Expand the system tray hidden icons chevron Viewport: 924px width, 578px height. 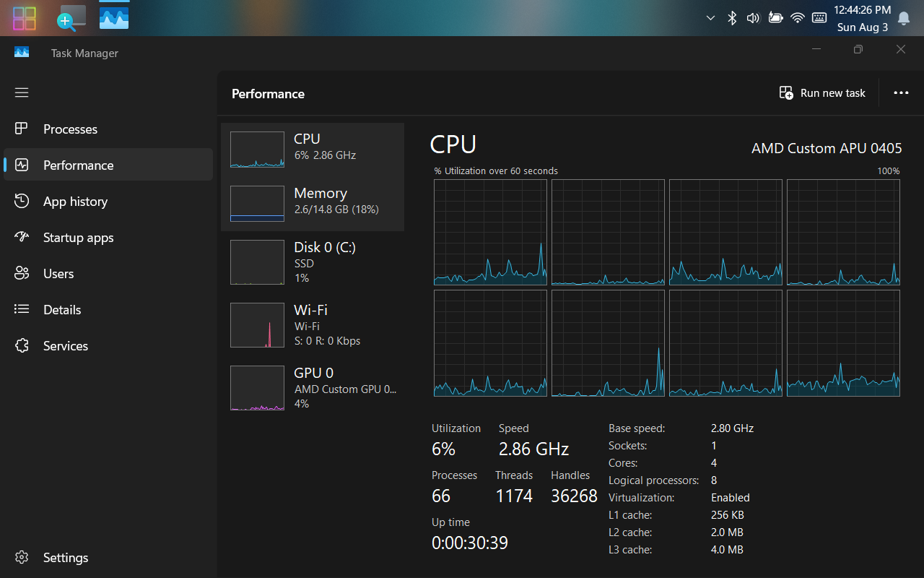click(x=710, y=18)
